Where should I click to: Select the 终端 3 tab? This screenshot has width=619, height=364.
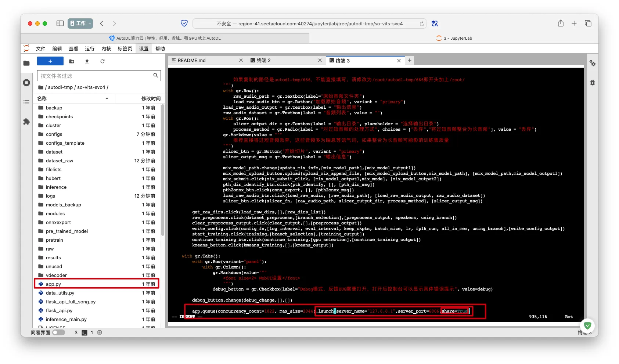tap(365, 60)
